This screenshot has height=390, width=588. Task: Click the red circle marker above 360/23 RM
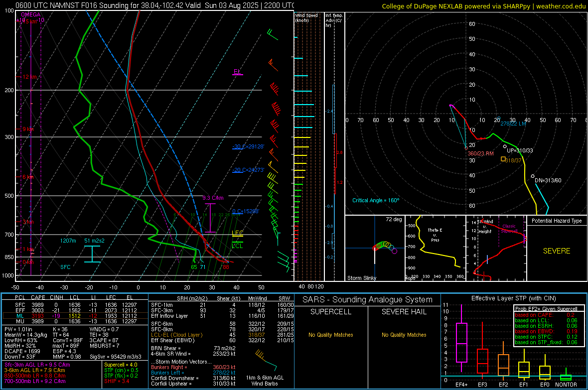point(466,148)
